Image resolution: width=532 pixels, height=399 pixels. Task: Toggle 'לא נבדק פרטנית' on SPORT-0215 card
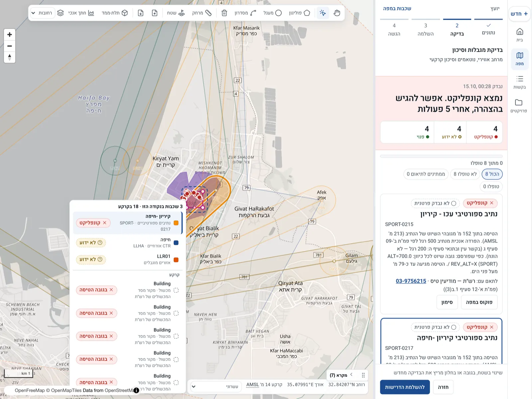click(435, 203)
